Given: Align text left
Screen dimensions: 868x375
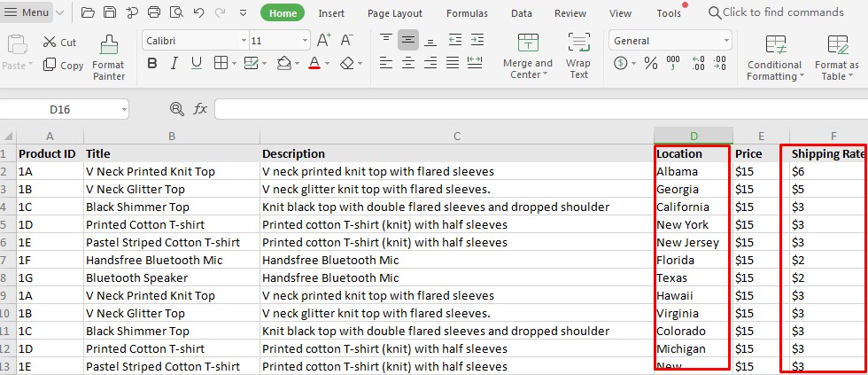Looking at the screenshot, I should (386, 63).
